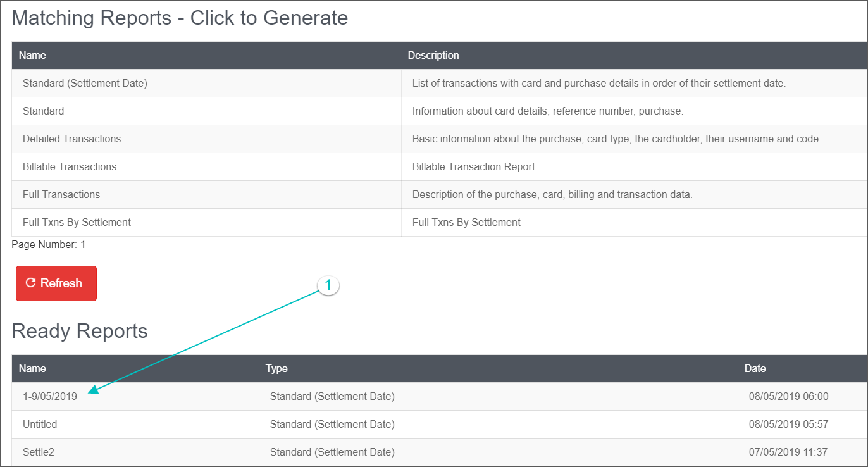Viewport: 868px width, 467px height.
Task: Generate the Standard report
Action: 43,111
